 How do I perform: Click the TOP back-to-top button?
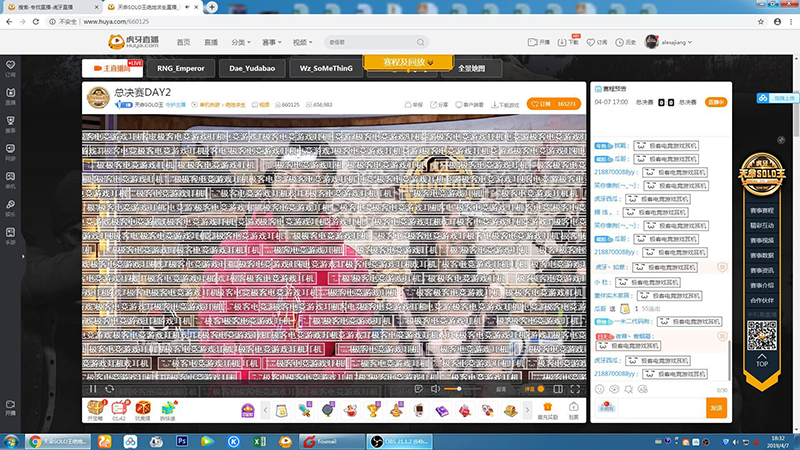[x=762, y=360]
